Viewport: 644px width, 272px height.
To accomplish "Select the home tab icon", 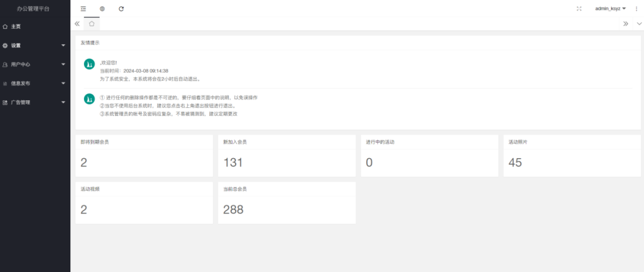I will (92, 24).
